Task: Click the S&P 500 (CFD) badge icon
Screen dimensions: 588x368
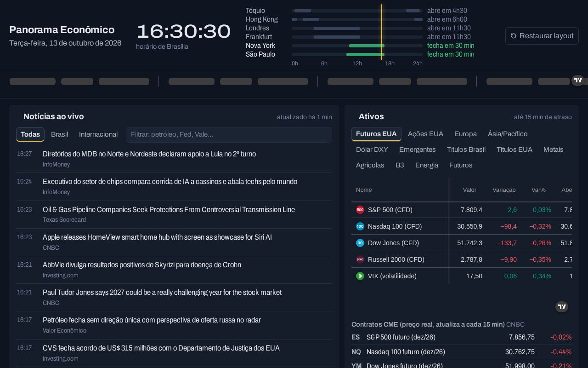Action: click(x=360, y=210)
